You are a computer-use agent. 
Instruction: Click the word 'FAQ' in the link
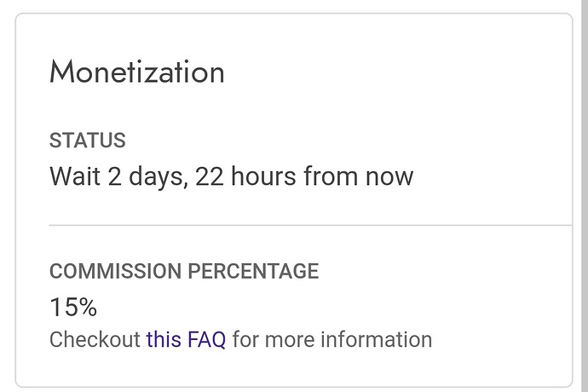click(x=206, y=339)
